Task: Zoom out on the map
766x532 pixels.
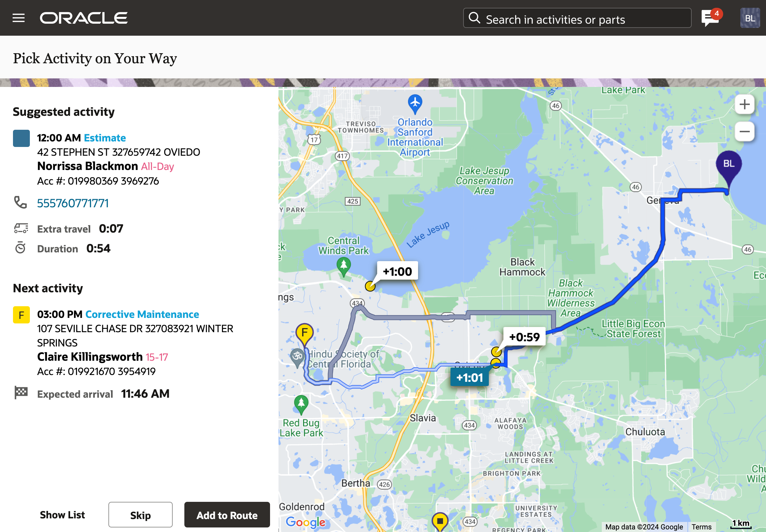Action: [x=744, y=131]
